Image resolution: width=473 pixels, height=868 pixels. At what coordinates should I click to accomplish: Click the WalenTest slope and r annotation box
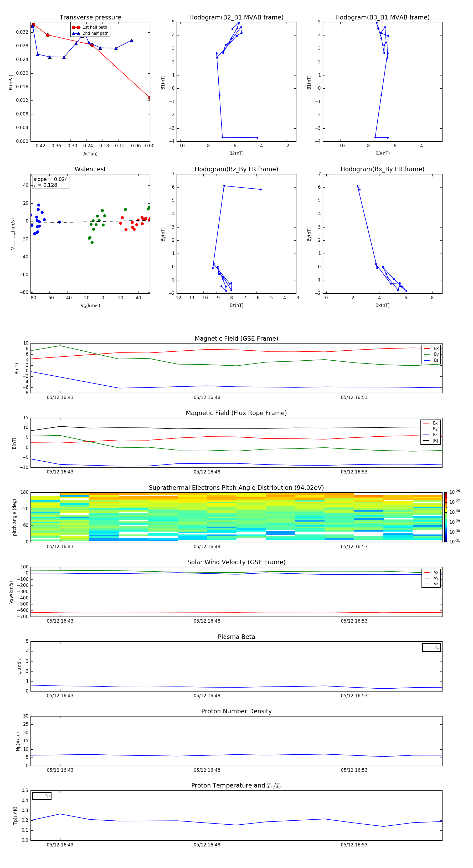[x=50, y=182]
